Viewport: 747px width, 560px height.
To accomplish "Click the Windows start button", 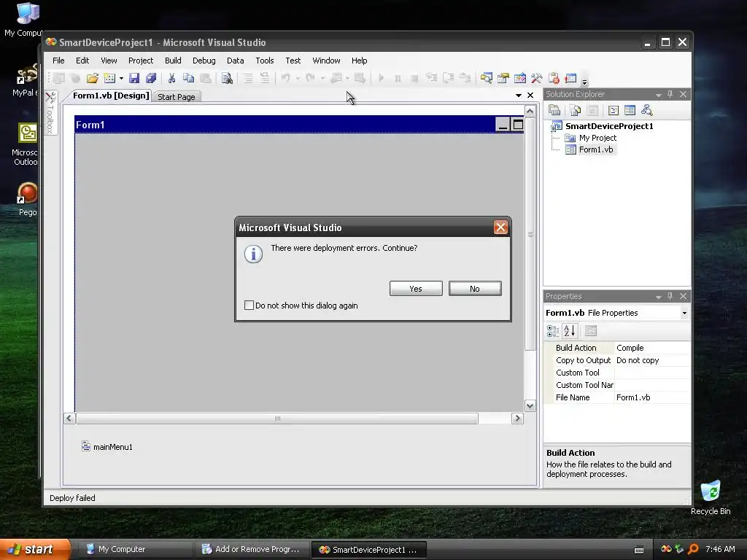I will tap(34, 549).
